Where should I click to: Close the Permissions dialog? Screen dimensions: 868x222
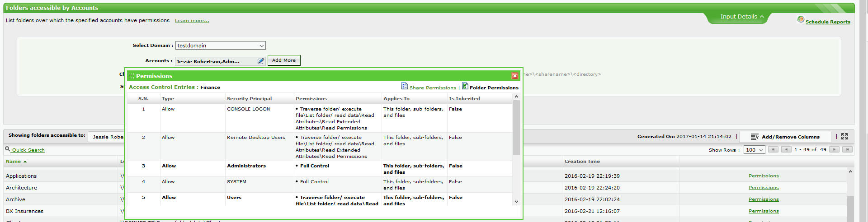click(514, 76)
